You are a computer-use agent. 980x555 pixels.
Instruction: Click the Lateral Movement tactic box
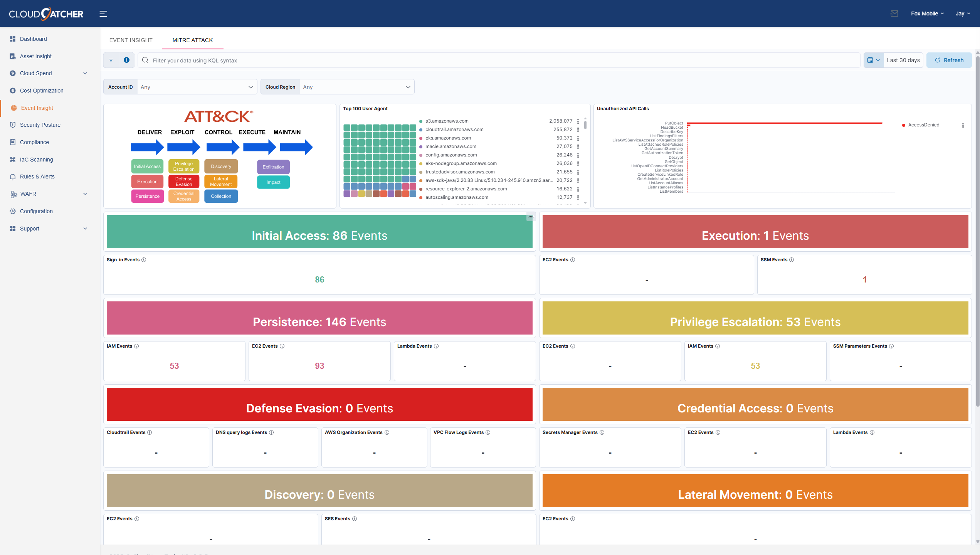click(221, 182)
